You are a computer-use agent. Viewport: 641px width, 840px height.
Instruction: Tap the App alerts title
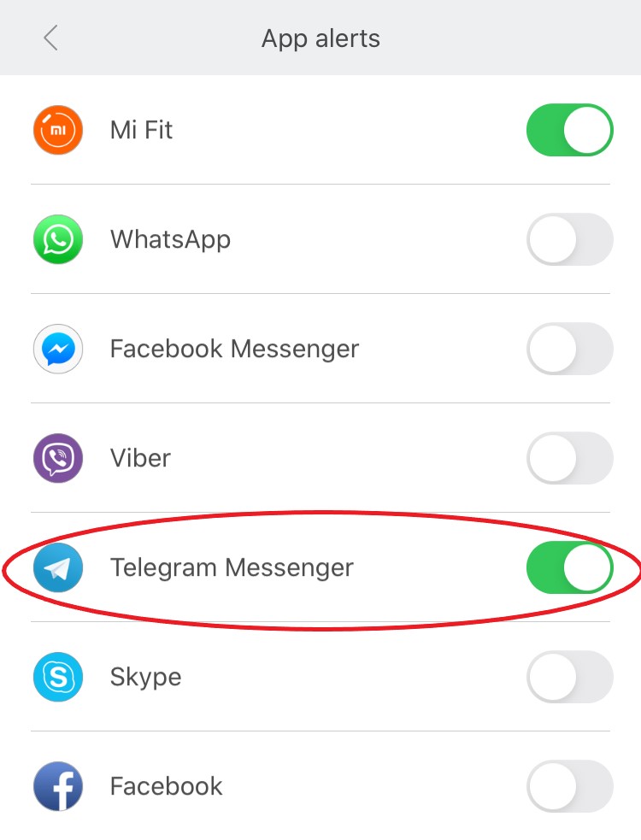click(x=320, y=39)
